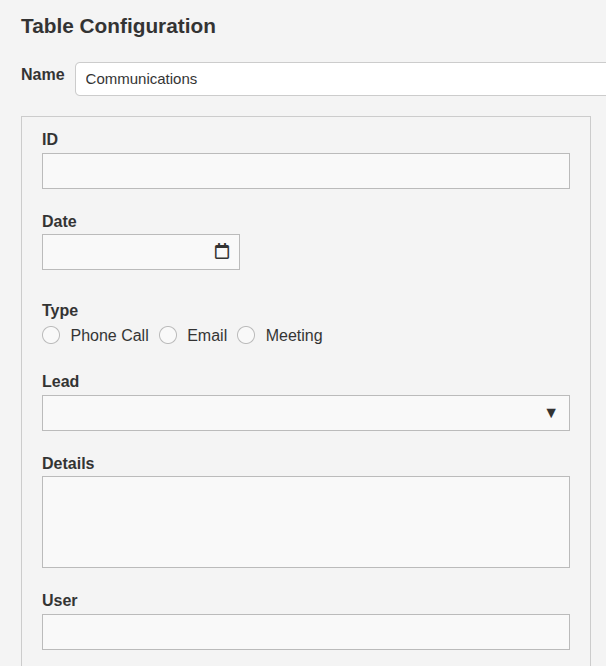Image resolution: width=606 pixels, height=666 pixels.
Task: Click inside the Details text area
Action: [x=305, y=522]
